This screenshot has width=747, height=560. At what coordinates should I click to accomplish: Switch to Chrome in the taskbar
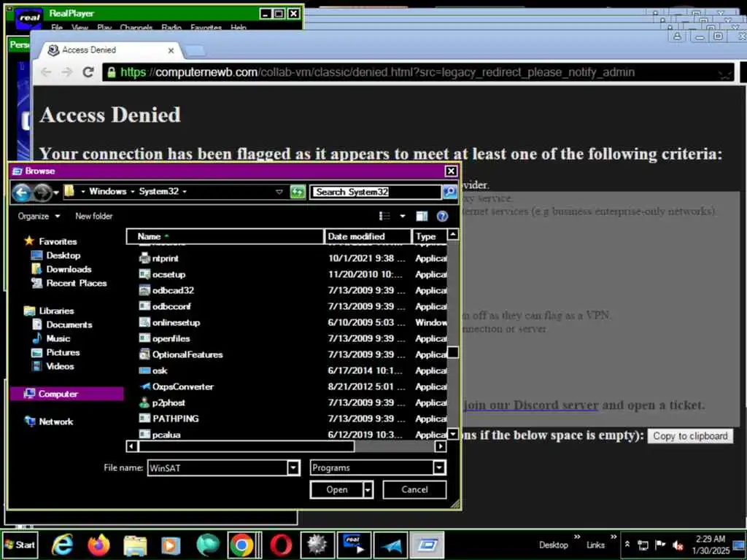click(x=242, y=545)
